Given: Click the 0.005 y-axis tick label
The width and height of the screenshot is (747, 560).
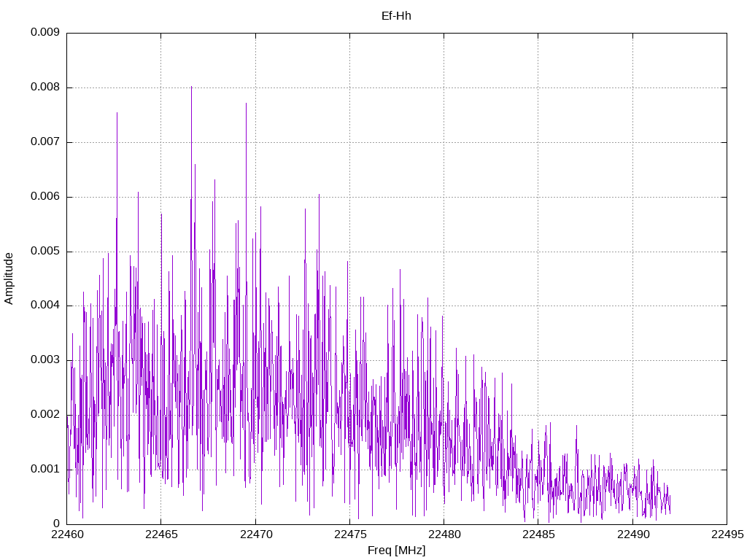Looking at the screenshot, I should [x=45, y=251].
